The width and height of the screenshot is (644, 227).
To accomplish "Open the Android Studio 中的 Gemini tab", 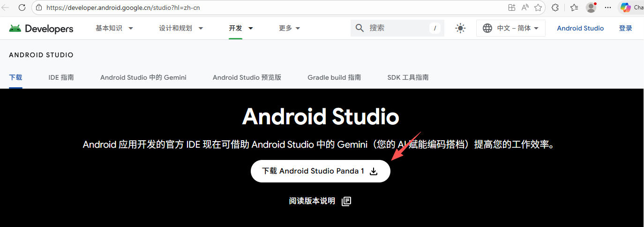I will [x=143, y=77].
